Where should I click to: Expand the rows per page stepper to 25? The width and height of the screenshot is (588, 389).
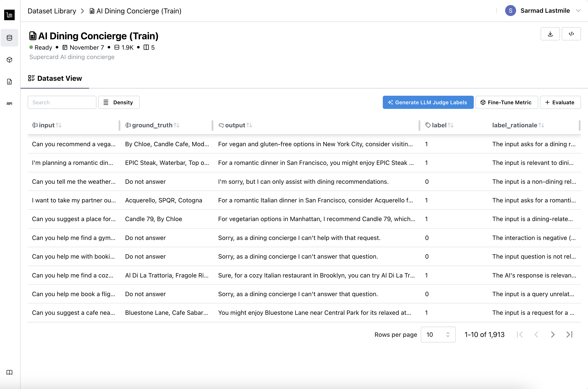[x=448, y=332]
